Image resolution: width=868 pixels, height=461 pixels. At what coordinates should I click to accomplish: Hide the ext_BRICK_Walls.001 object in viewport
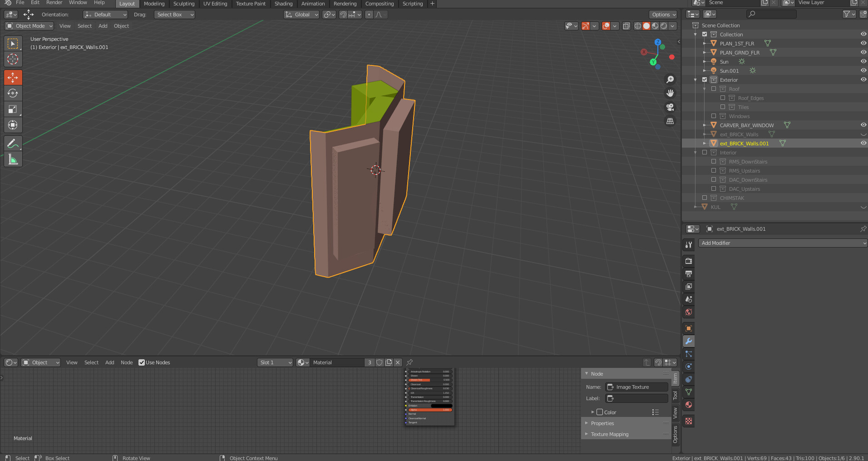point(863,143)
